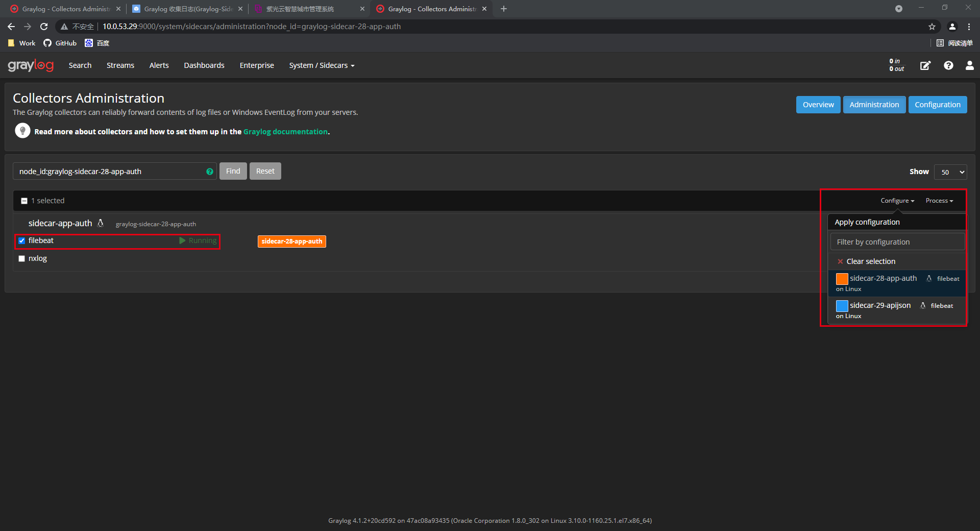The image size is (980, 531).
Task: Click the OS icon next to sidecar-app-auth
Action: (x=101, y=223)
